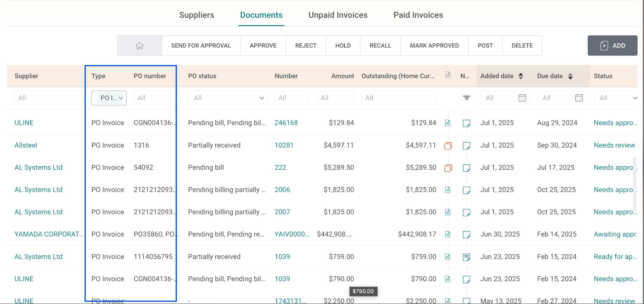This screenshot has width=644, height=304.
Task: Click the HOLD button
Action: pyautogui.click(x=343, y=46)
